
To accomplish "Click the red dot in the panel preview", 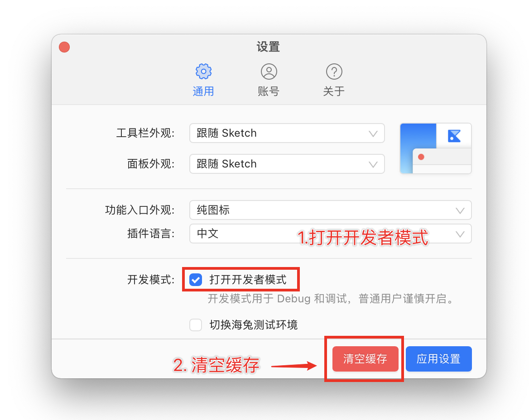I will pos(421,157).
